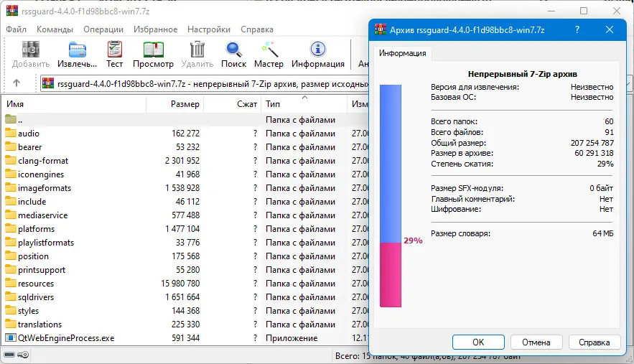This screenshot has width=634, height=364.
Task: Click the position folder icon
Action: [11, 256]
